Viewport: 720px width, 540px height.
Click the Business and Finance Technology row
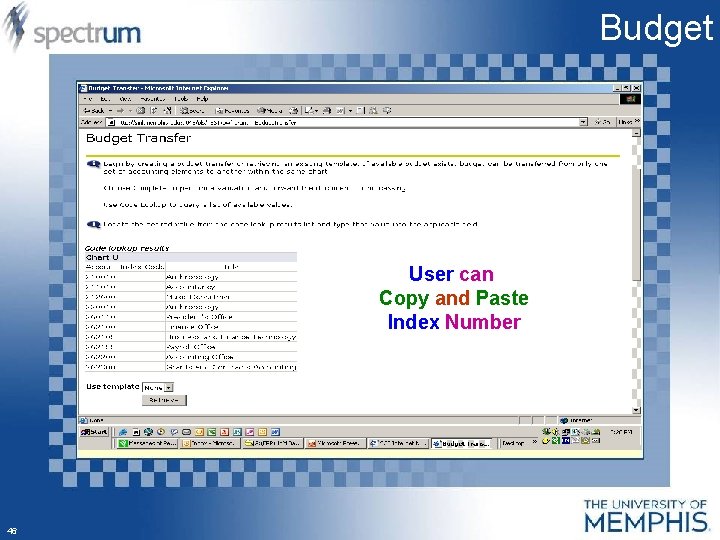click(x=191, y=337)
